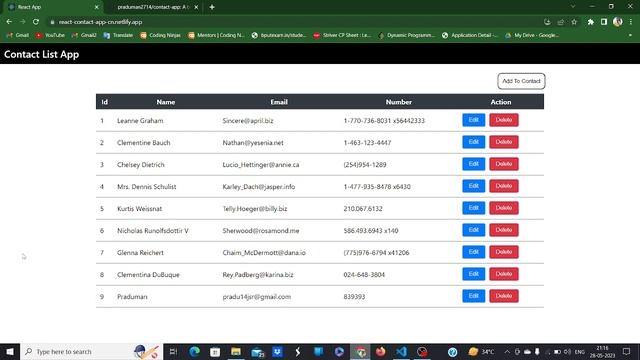Open the taskbar clock and date
Screen dimensions: 640x360
point(602,351)
